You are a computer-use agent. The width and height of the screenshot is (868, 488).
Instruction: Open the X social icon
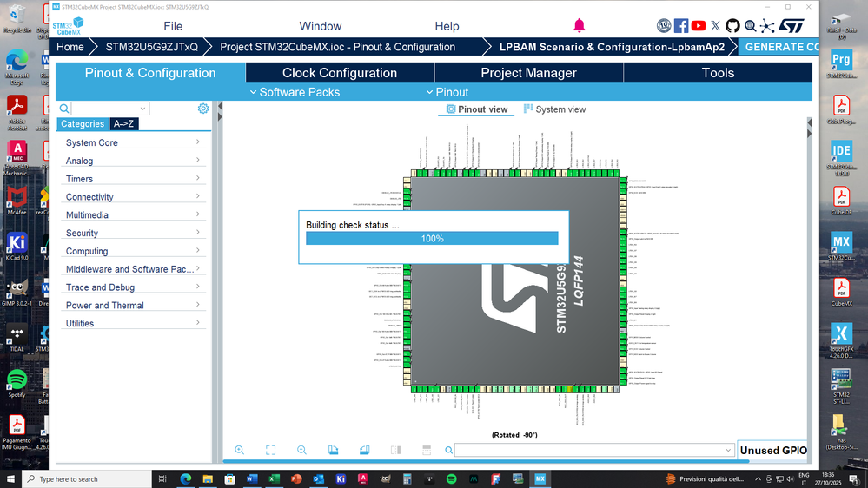(x=715, y=25)
